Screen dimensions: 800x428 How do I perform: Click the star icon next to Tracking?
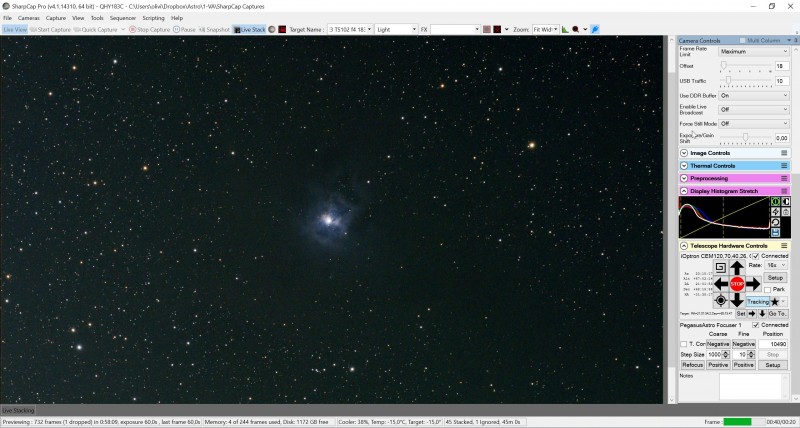coord(775,301)
